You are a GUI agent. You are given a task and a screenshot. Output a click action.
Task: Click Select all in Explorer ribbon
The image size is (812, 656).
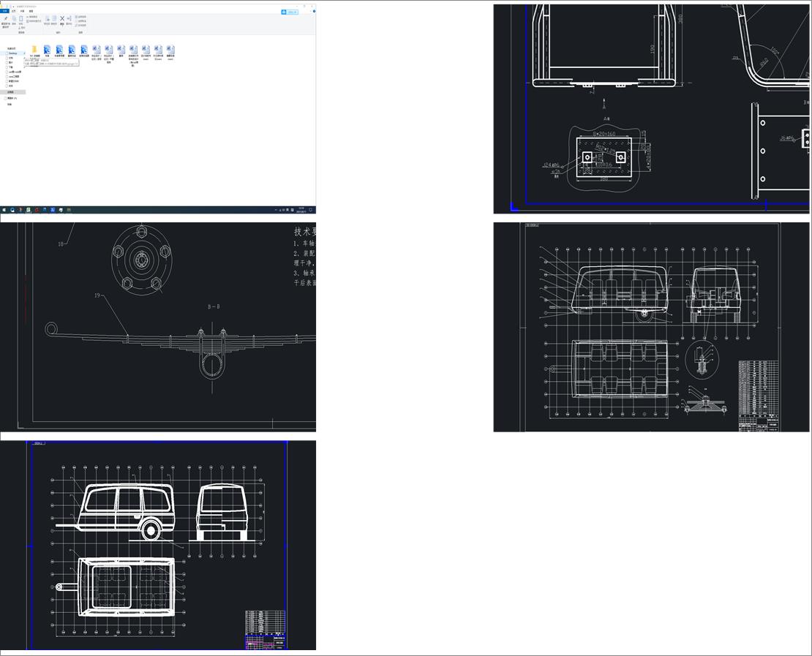(x=80, y=17)
